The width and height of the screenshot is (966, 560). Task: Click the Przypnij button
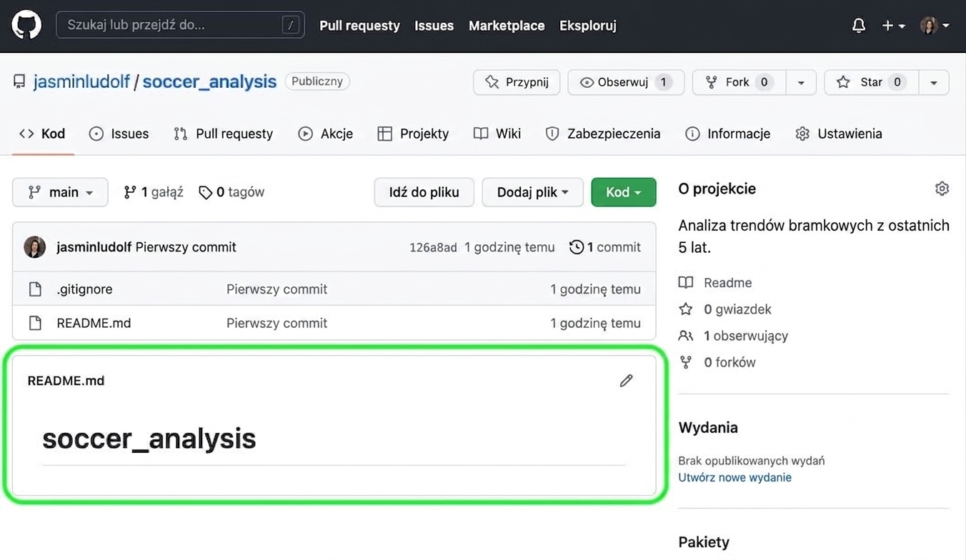click(517, 82)
